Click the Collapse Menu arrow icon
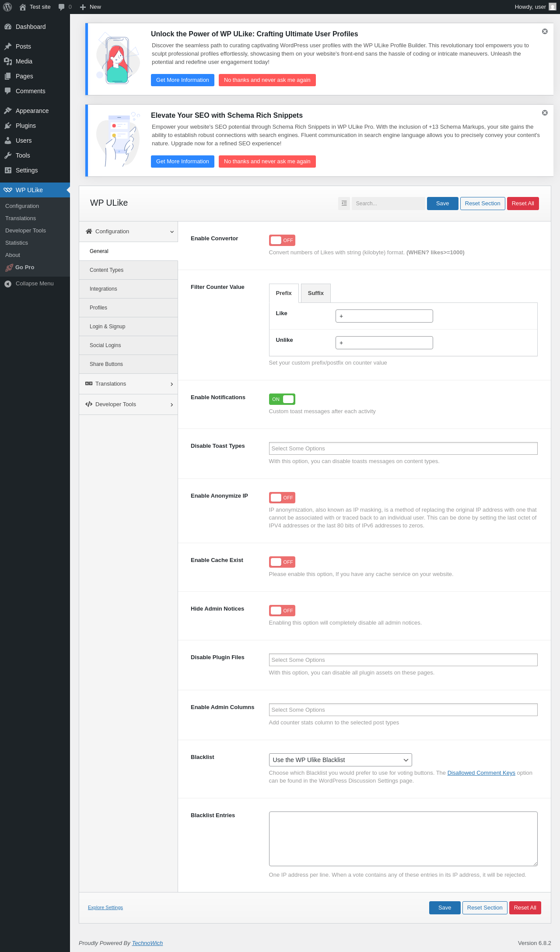The image size is (560, 952). click(x=8, y=284)
